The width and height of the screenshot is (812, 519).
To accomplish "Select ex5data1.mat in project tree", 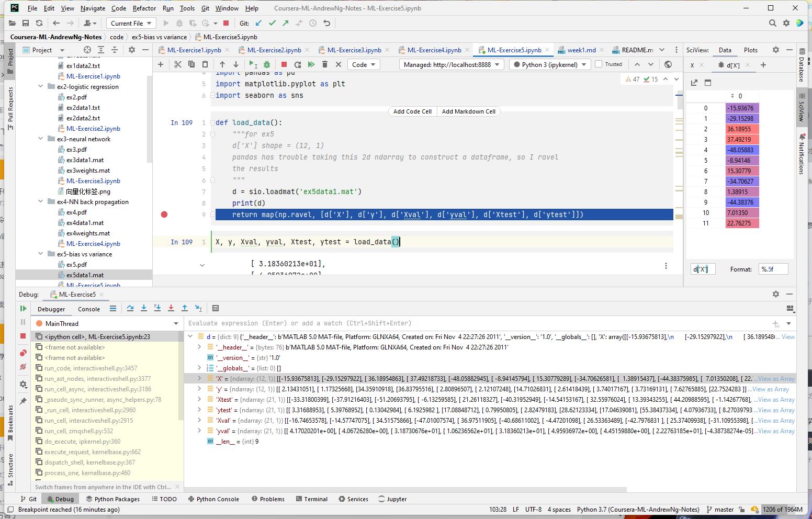I will coord(84,275).
